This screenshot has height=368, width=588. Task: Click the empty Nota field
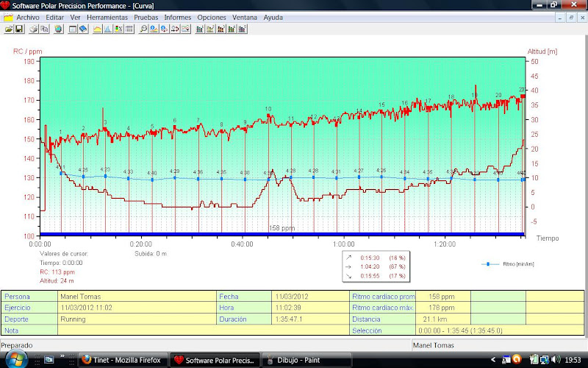204,330
